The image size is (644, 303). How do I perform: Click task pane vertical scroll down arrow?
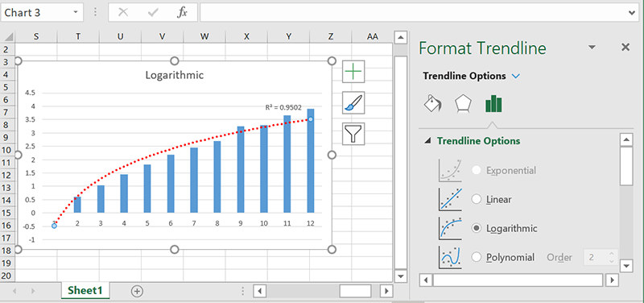pyautogui.click(x=626, y=265)
